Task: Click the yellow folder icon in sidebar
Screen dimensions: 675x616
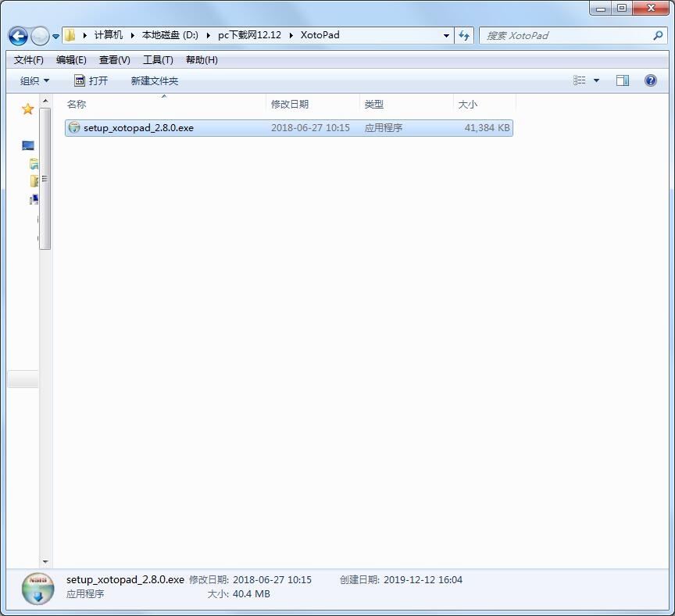Action: point(34,181)
